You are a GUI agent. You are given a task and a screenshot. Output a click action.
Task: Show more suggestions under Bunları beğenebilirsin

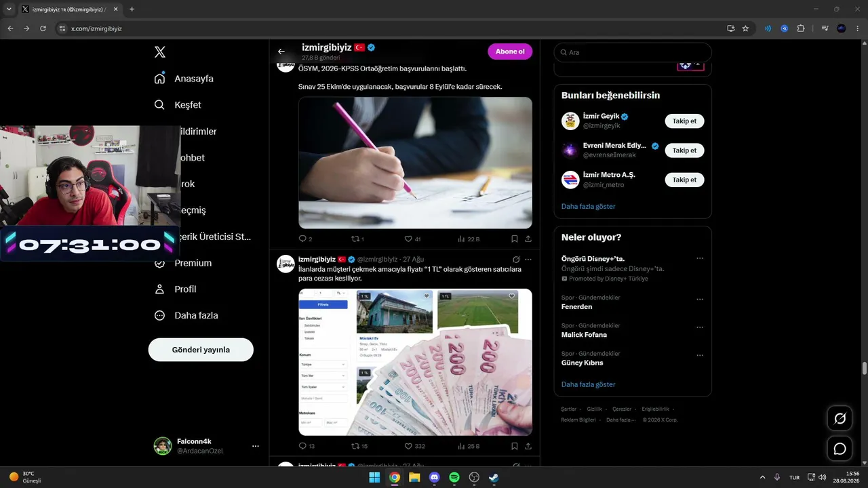[x=589, y=206]
